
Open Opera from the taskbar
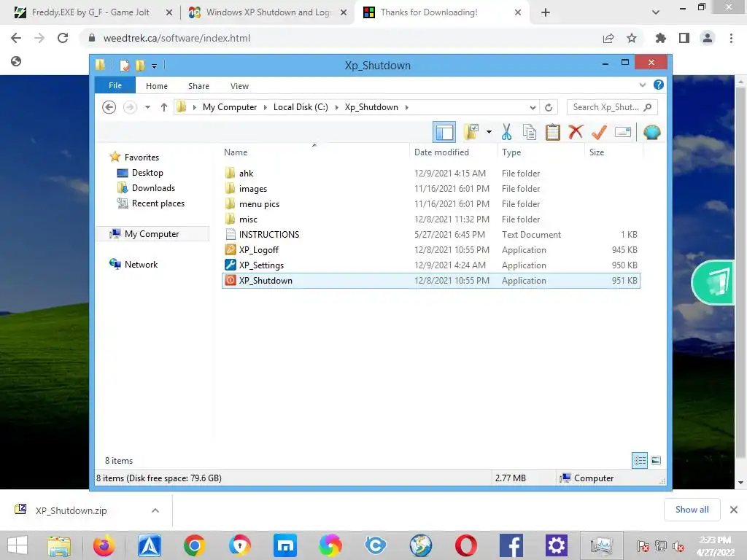point(466,545)
